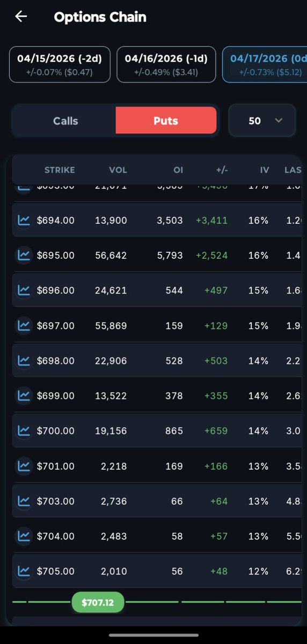Open chart icon for $705.00 strike

[x=24, y=571]
